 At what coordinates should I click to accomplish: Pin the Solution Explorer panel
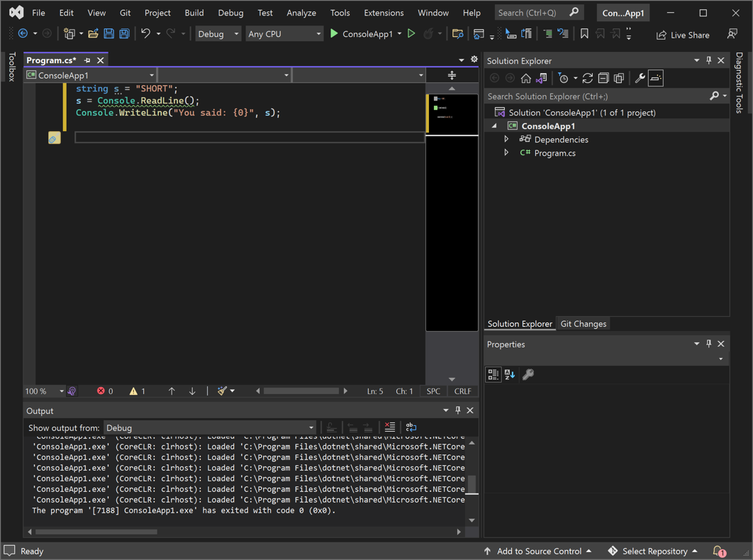click(x=709, y=60)
